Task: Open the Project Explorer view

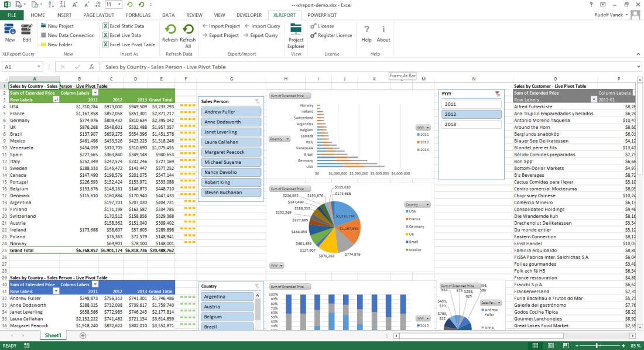Action: coord(296,36)
